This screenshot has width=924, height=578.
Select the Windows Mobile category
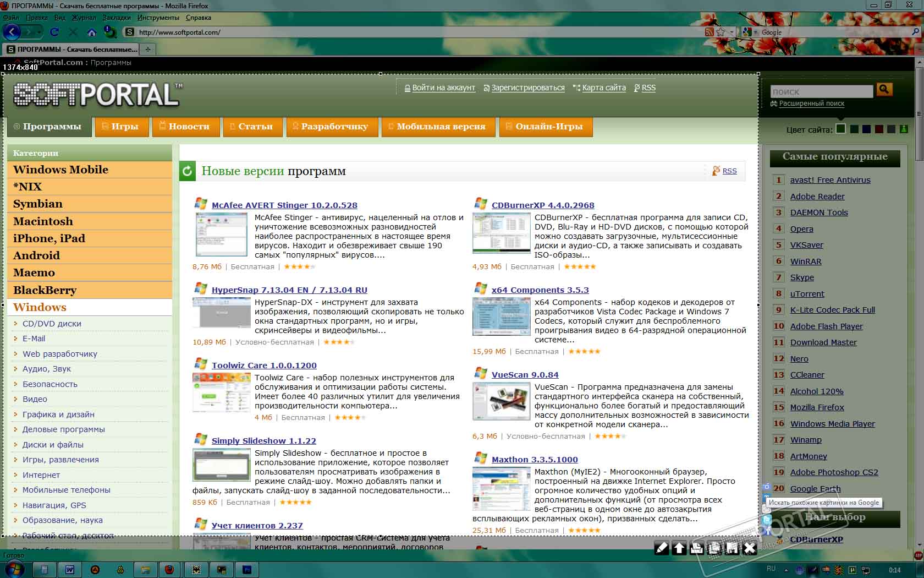coord(90,170)
